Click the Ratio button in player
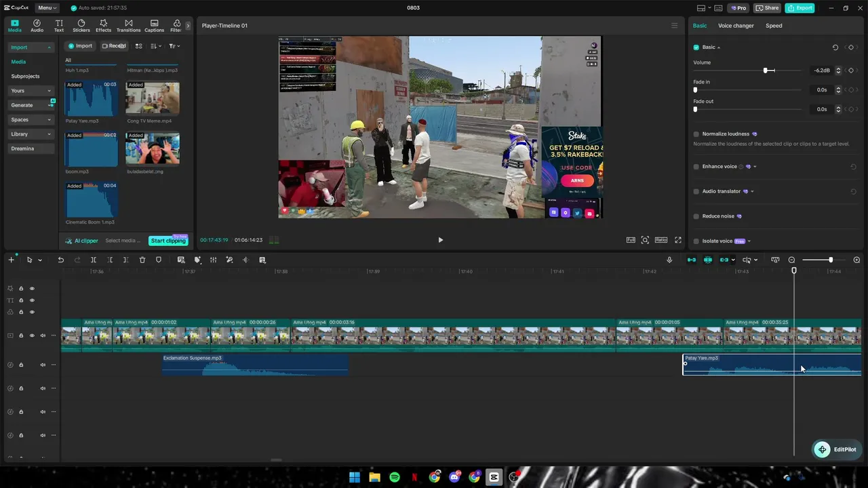 [660, 240]
